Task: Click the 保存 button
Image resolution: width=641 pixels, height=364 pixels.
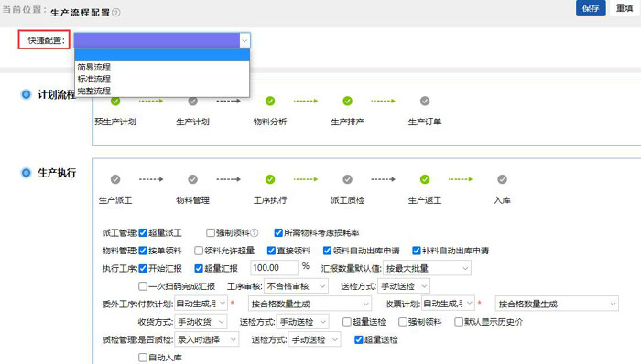Action: click(x=591, y=8)
